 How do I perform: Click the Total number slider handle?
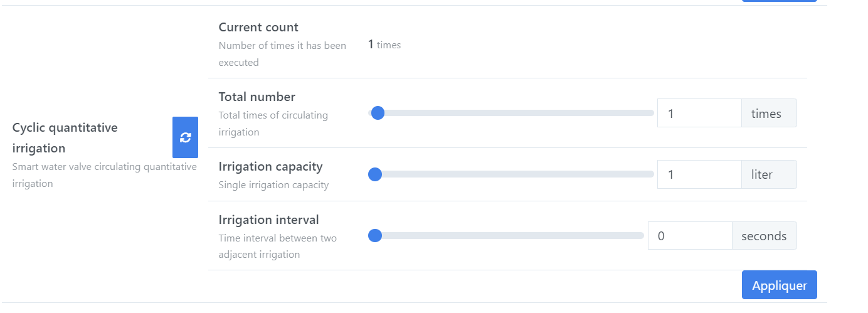tap(378, 113)
